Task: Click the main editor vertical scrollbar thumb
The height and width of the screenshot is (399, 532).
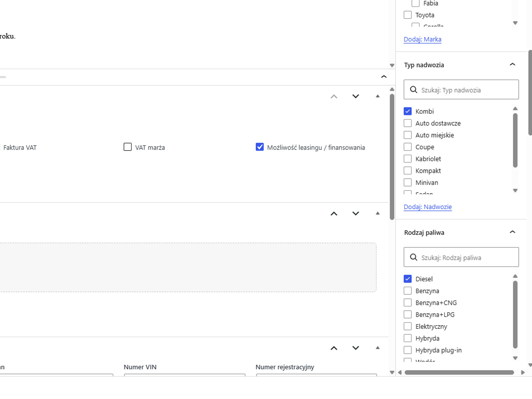Action: click(x=392, y=157)
